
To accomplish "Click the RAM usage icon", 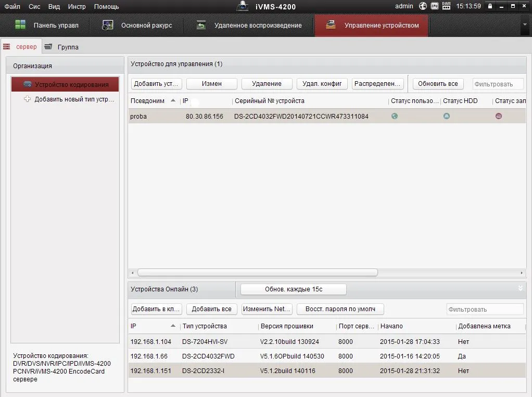I will (x=446, y=6).
